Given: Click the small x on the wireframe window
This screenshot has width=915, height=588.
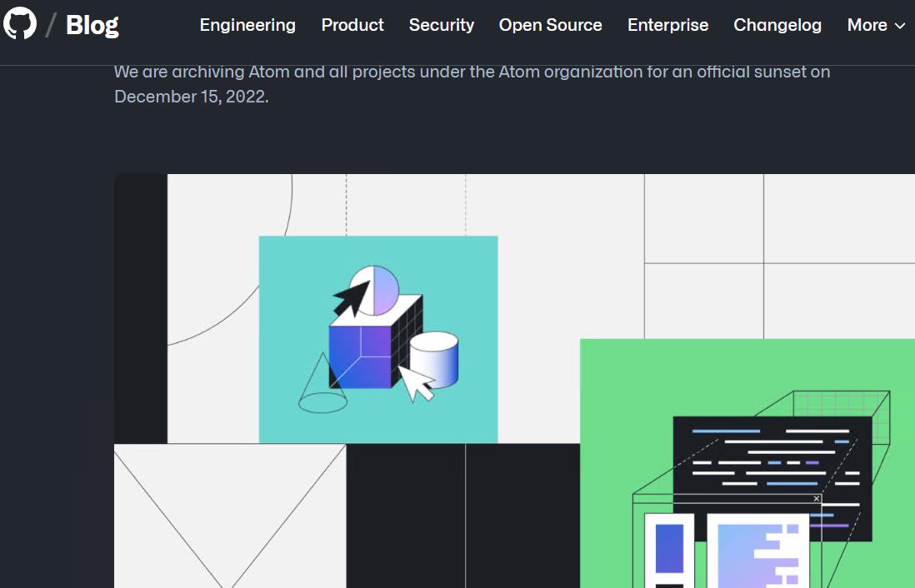Looking at the screenshot, I should [817, 499].
